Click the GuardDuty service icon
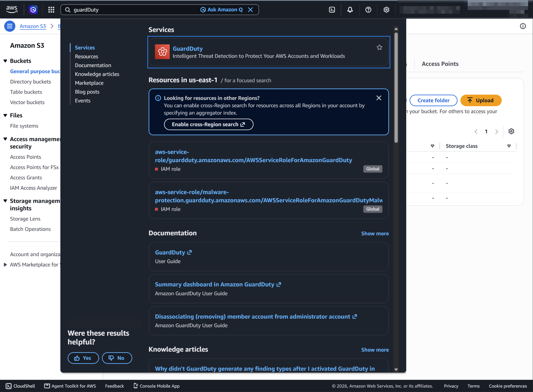This screenshot has width=533, height=392. [162, 52]
